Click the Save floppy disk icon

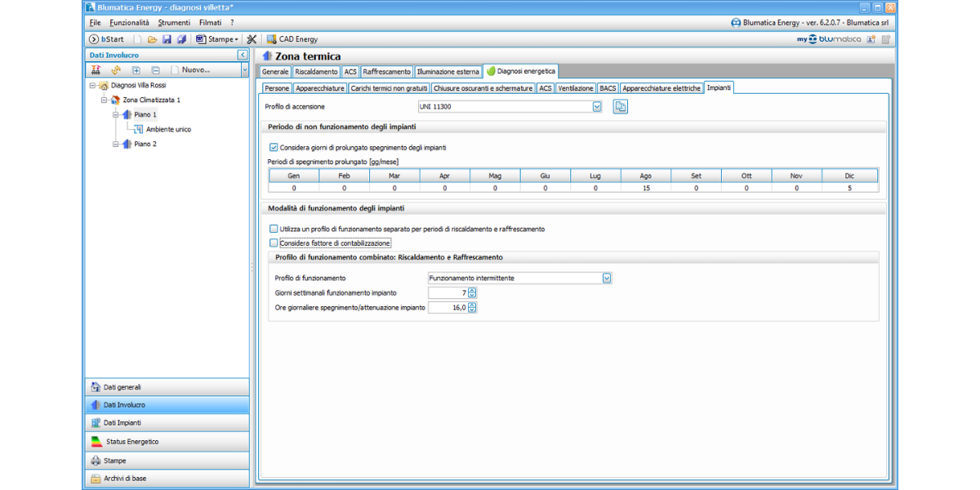point(167,39)
